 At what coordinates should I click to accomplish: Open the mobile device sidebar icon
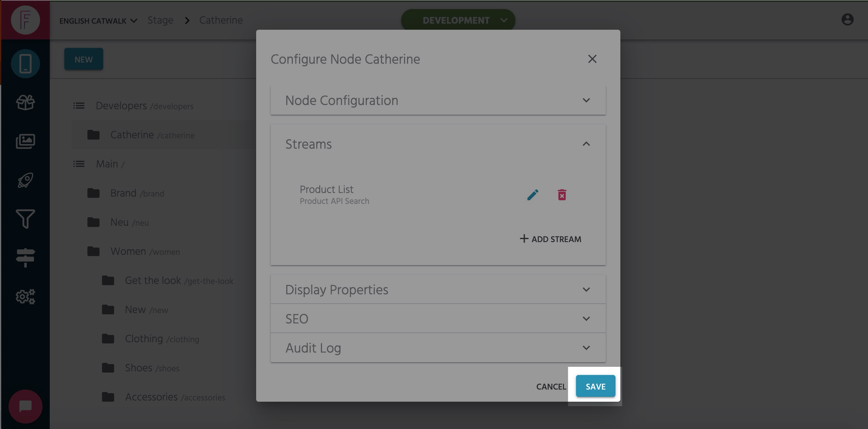click(25, 64)
